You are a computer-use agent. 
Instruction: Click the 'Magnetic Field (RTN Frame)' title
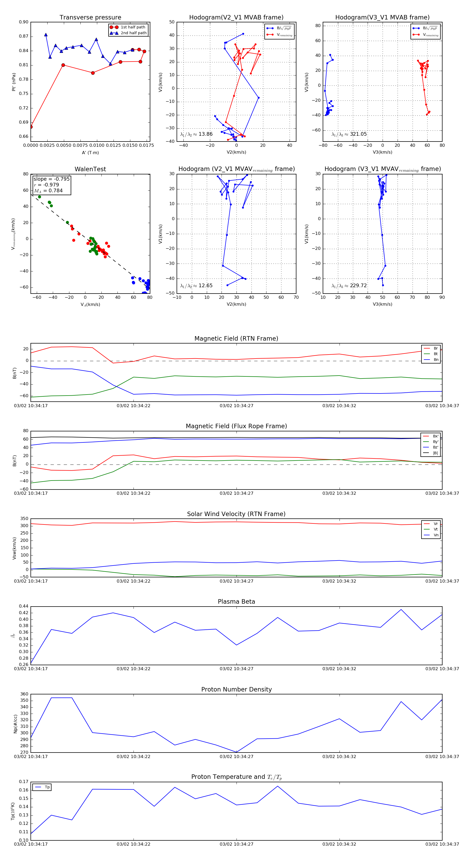click(236, 339)
